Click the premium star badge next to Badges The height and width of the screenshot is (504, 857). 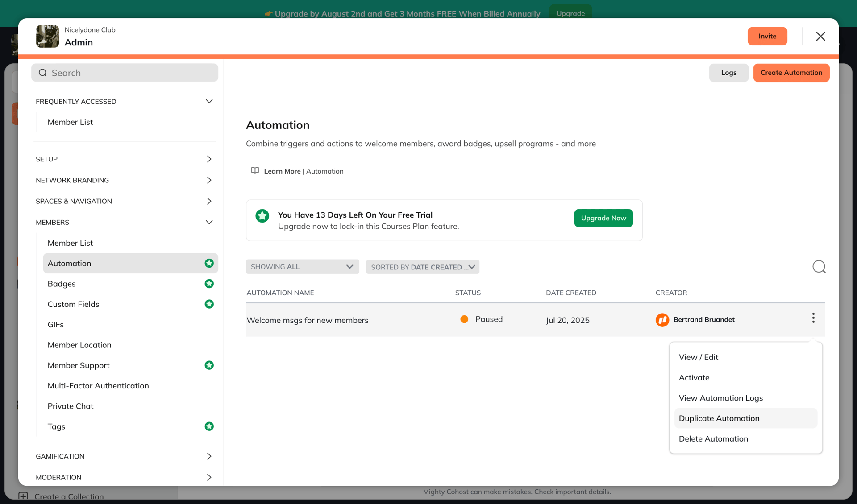point(209,284)
